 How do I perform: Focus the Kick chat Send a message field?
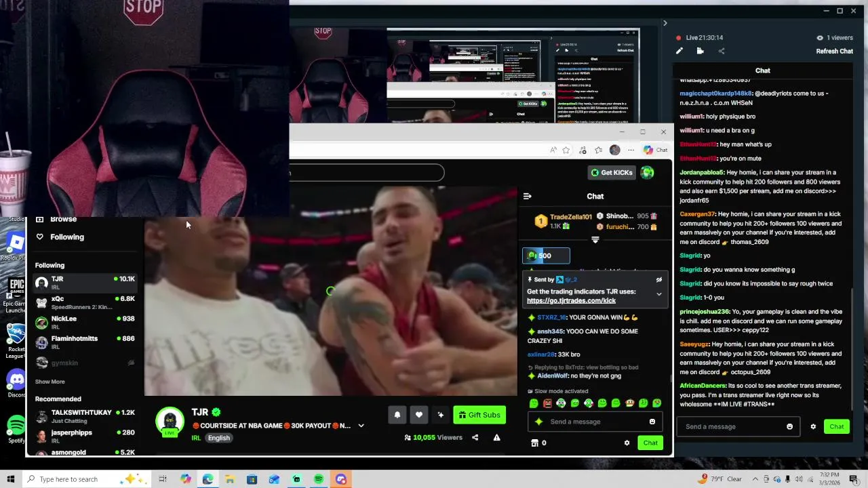(x=595, y=422)
